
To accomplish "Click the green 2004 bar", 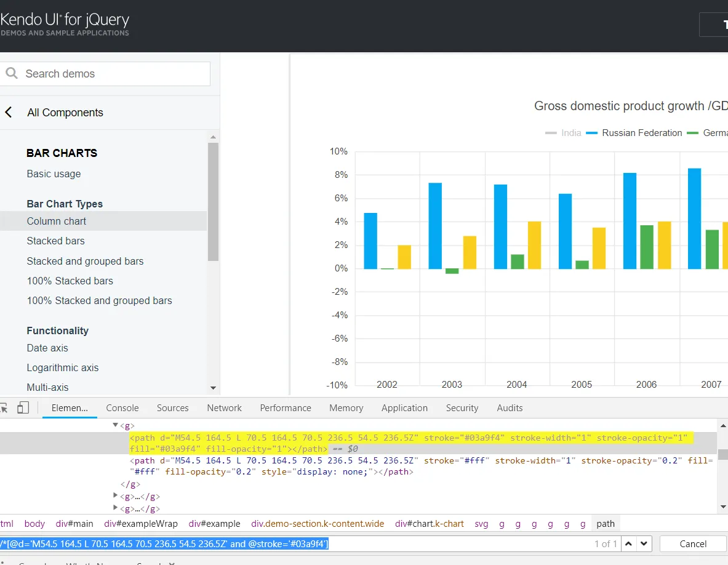I will (517, 262).
